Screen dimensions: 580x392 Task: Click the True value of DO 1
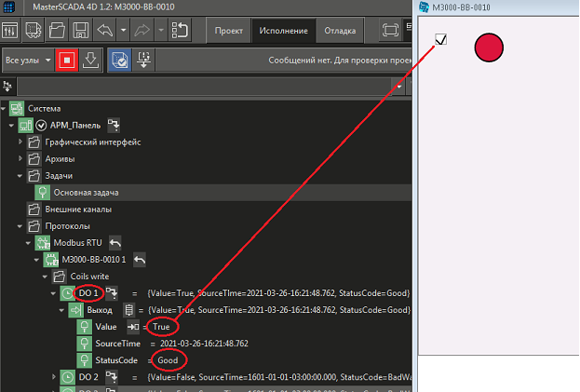pyautogui.click(x=161, y=326)
